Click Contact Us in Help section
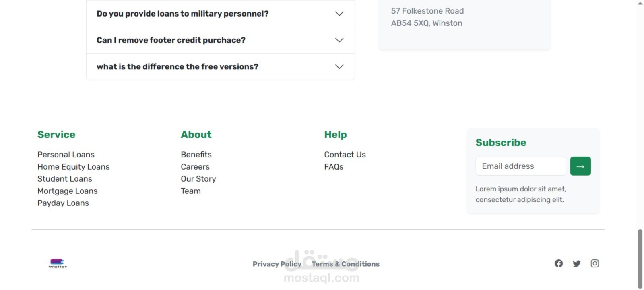Viewport: 644px width, 290px height. point(345,155)
